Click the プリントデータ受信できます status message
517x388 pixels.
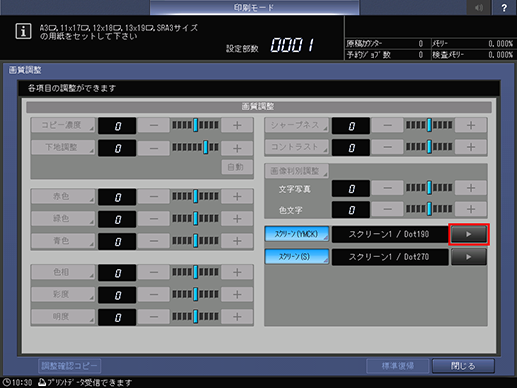tap(85, 382)
